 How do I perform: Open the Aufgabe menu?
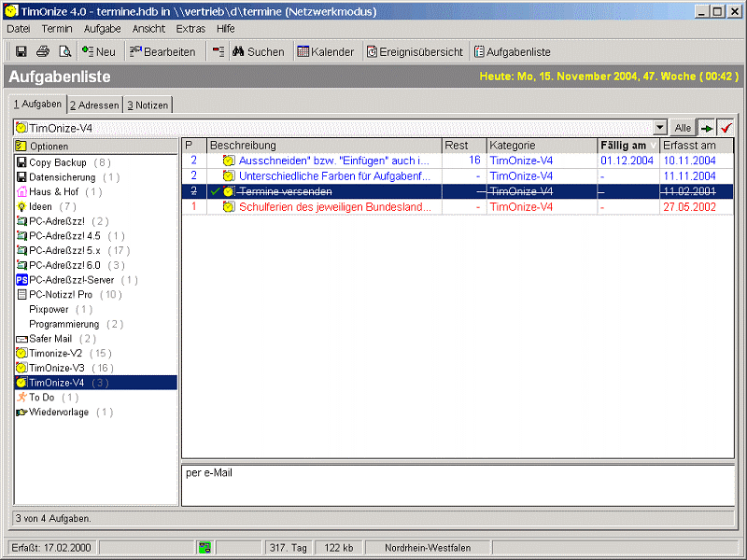tap(102, 29)
